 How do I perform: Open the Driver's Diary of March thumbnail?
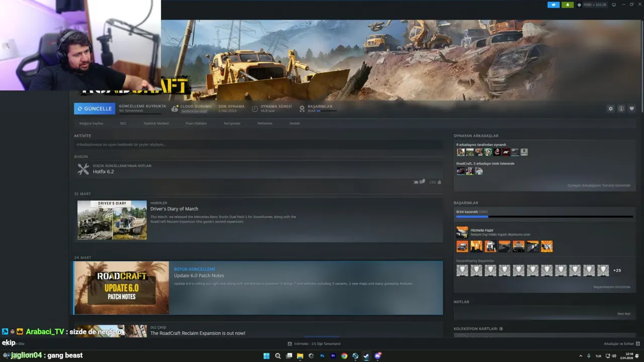(112, 220)
